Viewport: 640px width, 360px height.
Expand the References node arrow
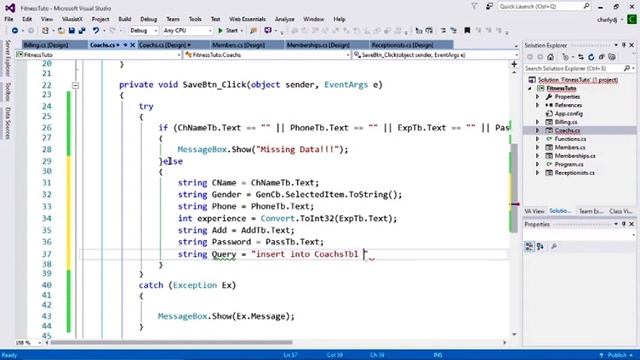(x=538, y=105)
